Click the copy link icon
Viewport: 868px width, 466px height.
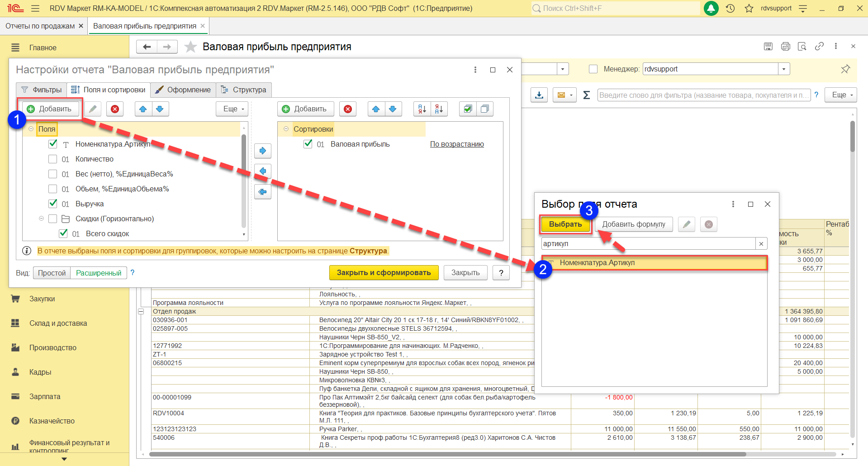pyautogui.click(x=819, y=47)
